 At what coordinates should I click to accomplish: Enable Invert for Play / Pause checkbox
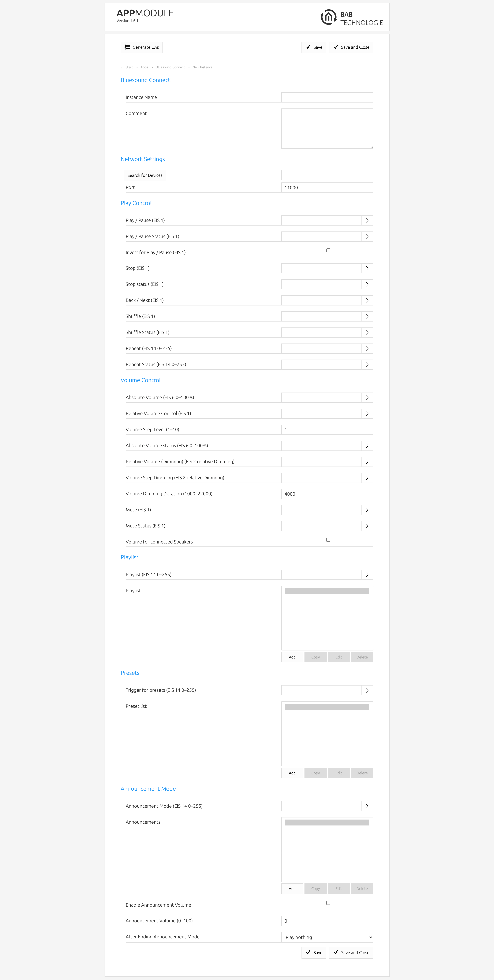click(328, 250)
